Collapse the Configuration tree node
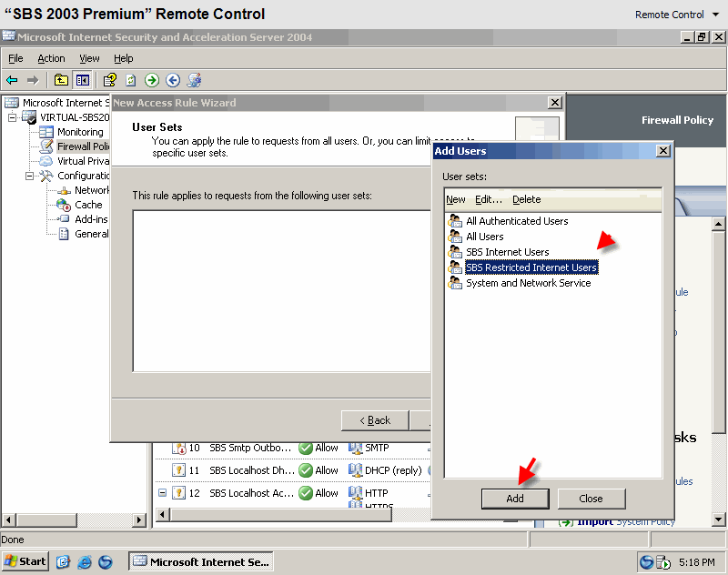728x575 pixels. click(x=29, y=176)
